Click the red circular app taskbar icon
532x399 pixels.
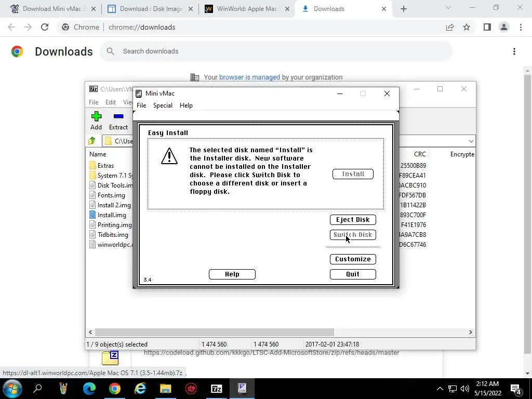click(191, 389)
